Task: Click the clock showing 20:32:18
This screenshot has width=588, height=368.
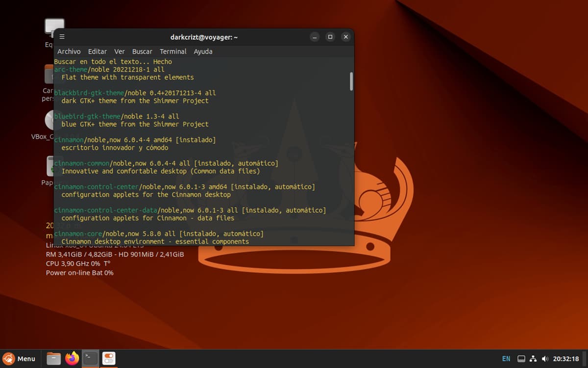Action: coord(566,359)
